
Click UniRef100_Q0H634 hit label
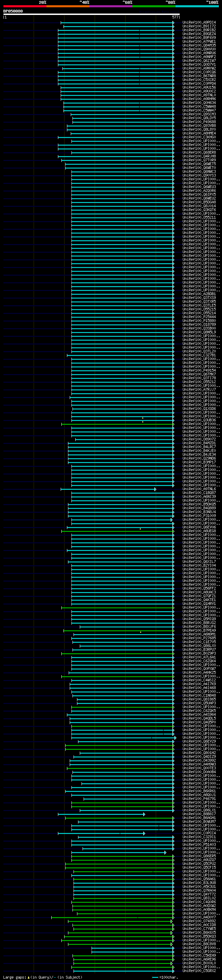click(x=199, y=103)
